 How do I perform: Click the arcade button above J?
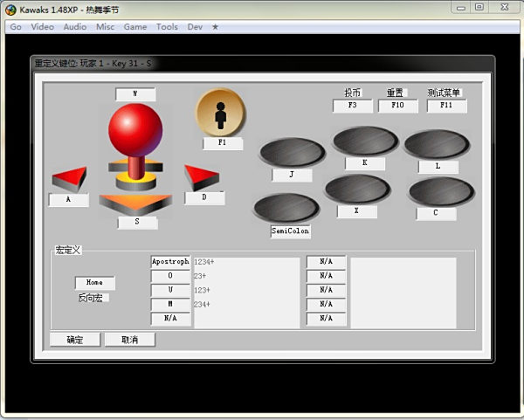click(x=292, y=152)
